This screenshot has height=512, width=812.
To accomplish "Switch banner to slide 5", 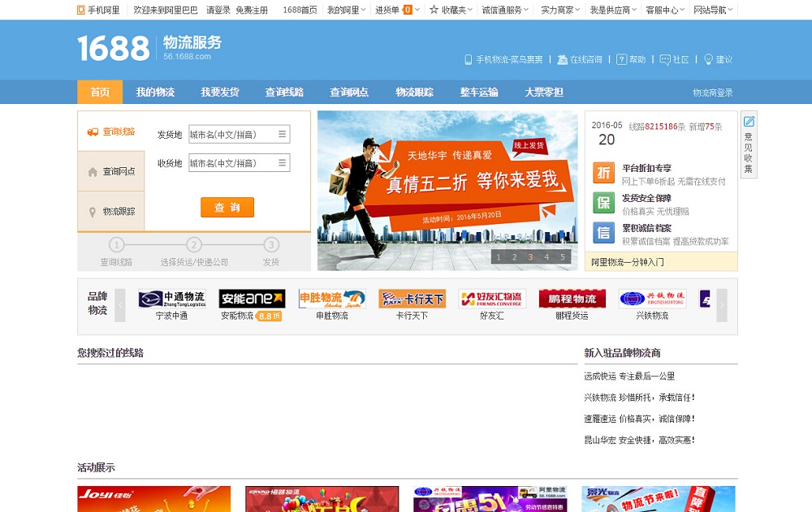I will pyautogui.click(x=563, y=256).
